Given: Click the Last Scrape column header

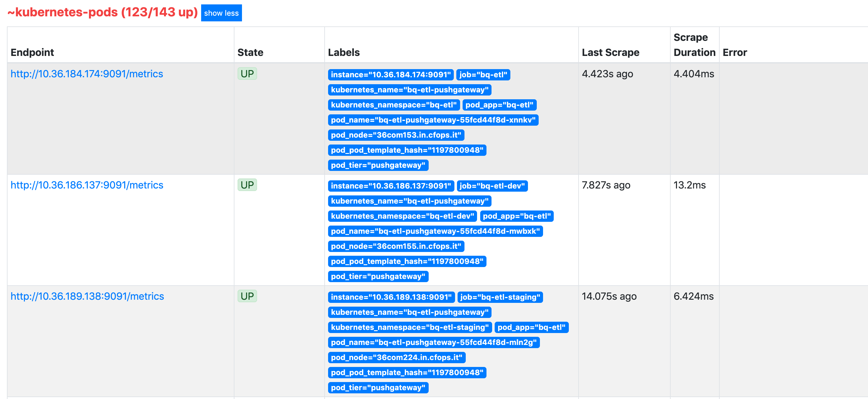Looking at the screenshot, I should tap(610, 52).
